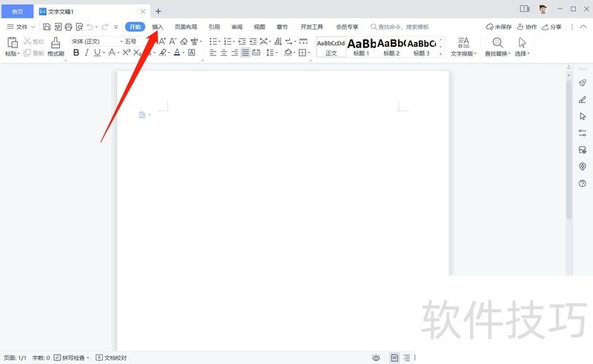Select the Format Painter (格式刷) tool

(56, 47)
